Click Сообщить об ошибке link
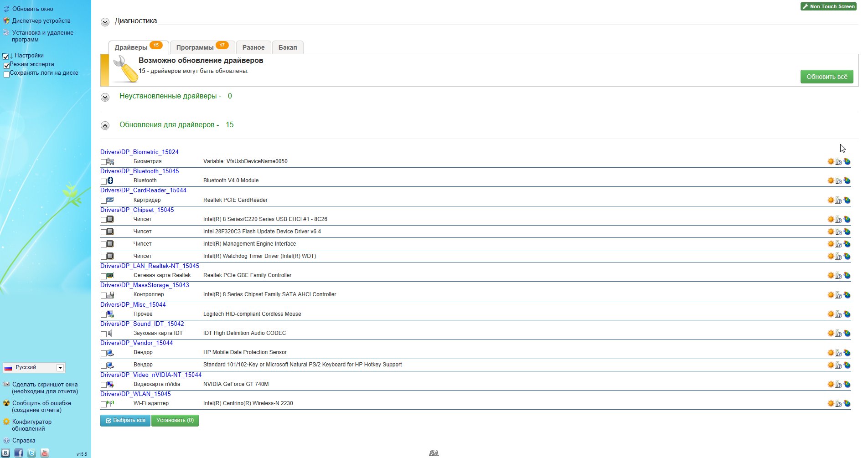 coord(41,407)
